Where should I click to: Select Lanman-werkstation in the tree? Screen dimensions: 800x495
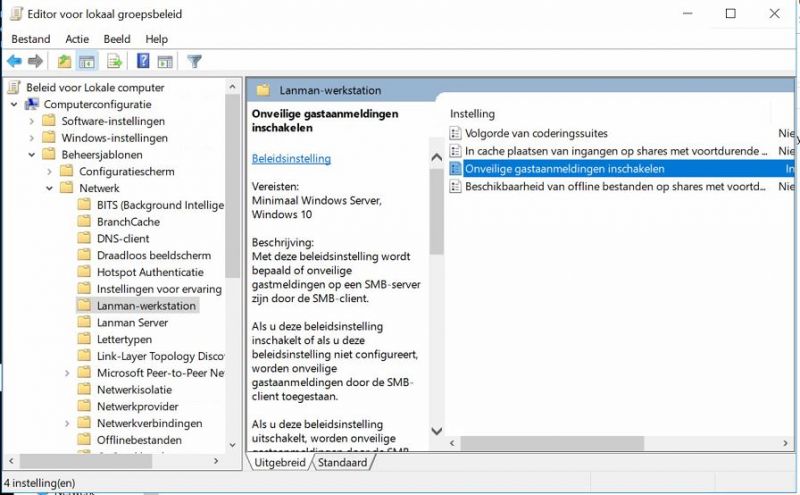click(146, 306)
